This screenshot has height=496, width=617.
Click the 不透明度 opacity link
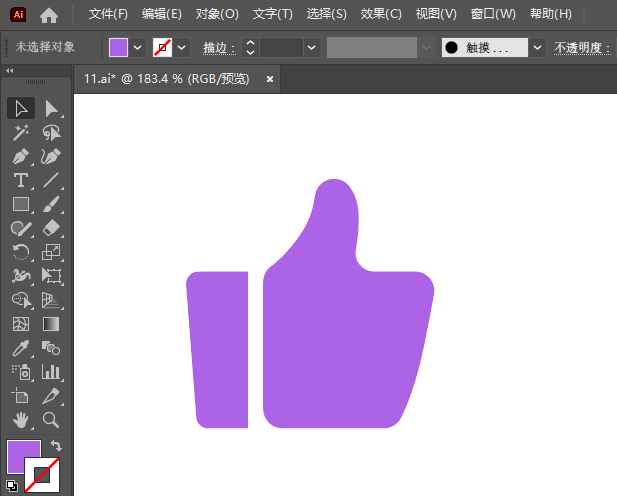point(582,48)
